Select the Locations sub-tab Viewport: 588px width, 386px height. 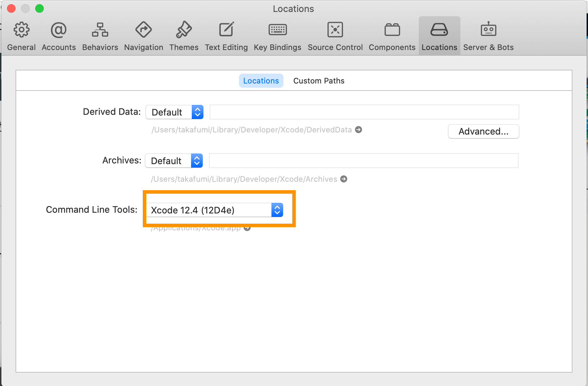[261, 81]
